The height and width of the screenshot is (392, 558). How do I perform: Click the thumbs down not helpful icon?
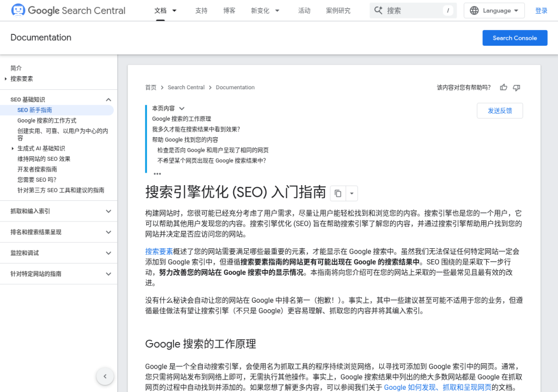[x=517, y=88]
